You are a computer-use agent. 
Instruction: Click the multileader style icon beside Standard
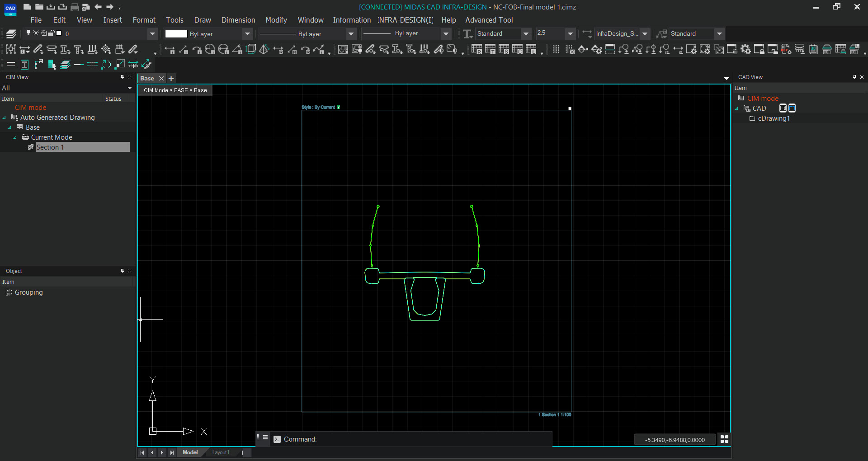click(661, 33)
